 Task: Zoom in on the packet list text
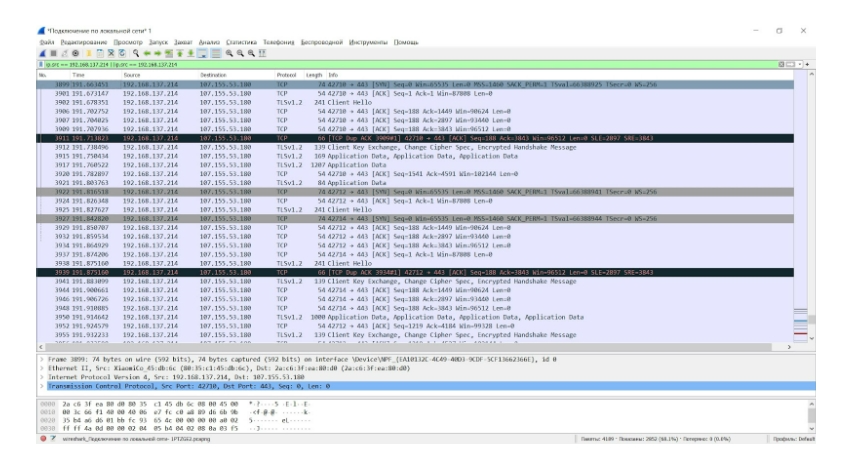tap(229, 53)
